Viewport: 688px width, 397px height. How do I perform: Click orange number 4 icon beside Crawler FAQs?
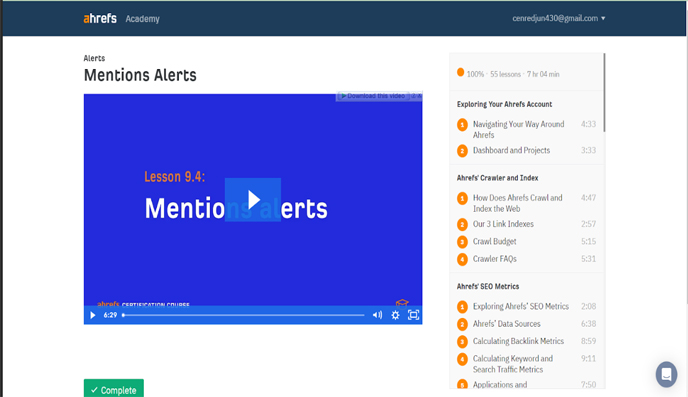click(462, 259)
